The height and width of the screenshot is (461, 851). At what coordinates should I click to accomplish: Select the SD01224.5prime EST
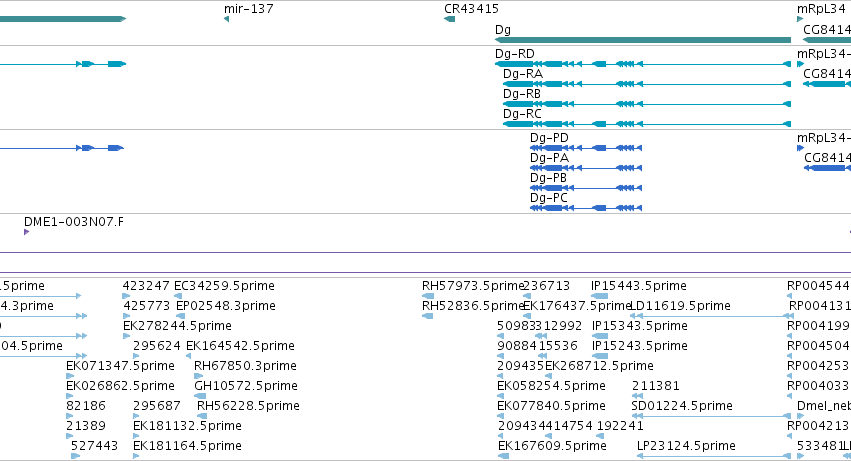point(711,416)
